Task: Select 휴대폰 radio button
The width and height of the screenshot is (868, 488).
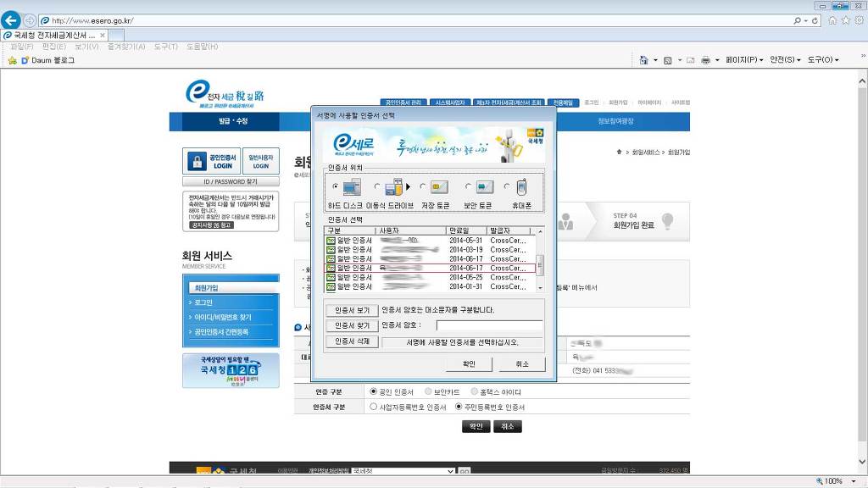Action: tap(507, 186)
